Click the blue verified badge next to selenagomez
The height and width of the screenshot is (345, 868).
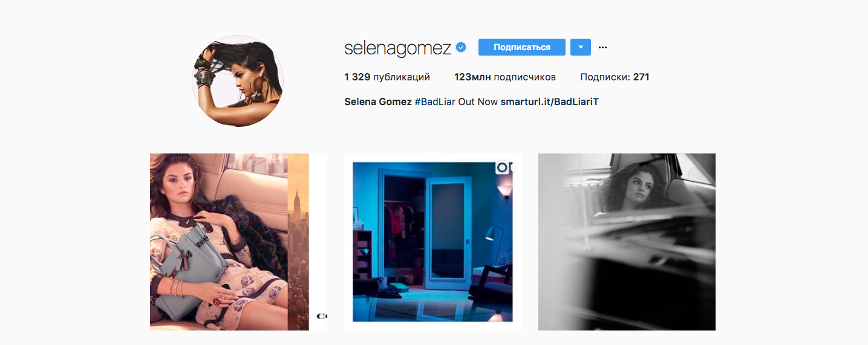coord(461,47)
